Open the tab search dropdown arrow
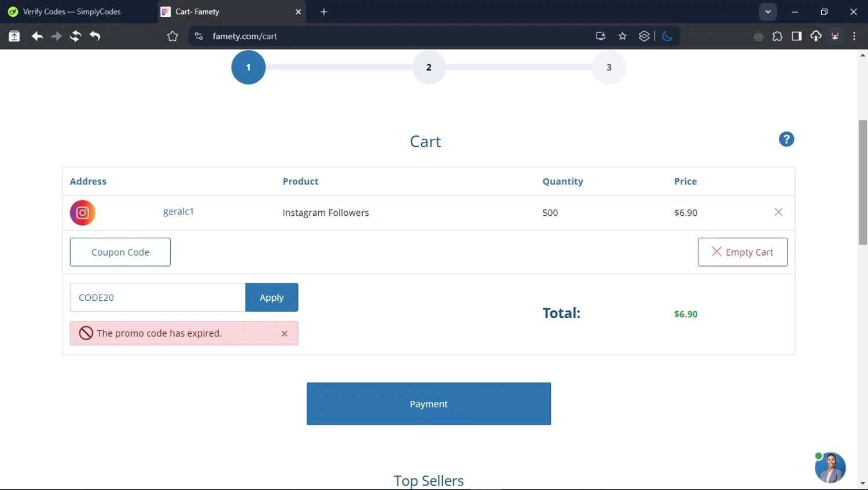This screenshot has height=490, width=868. 768,12
